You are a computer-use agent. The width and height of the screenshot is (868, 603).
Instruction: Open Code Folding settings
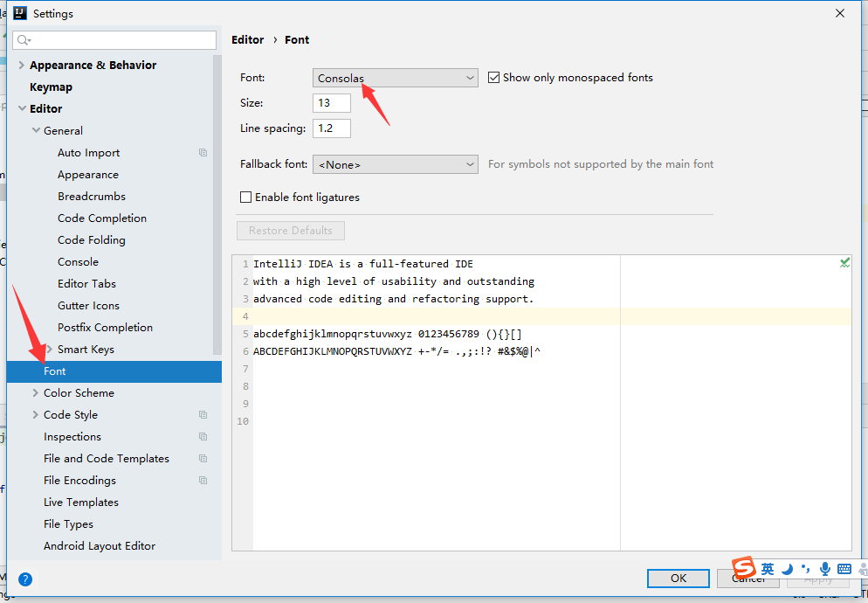pyautogui.click(x=92, y=240)
